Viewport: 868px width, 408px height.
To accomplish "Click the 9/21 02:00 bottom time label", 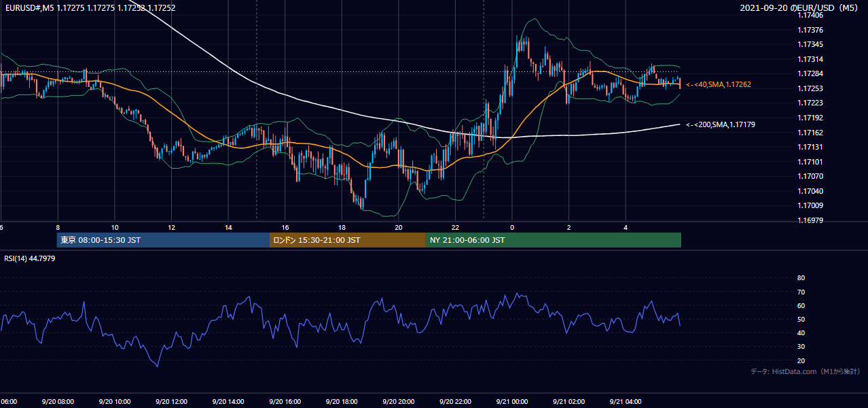I will click(568, 402).
